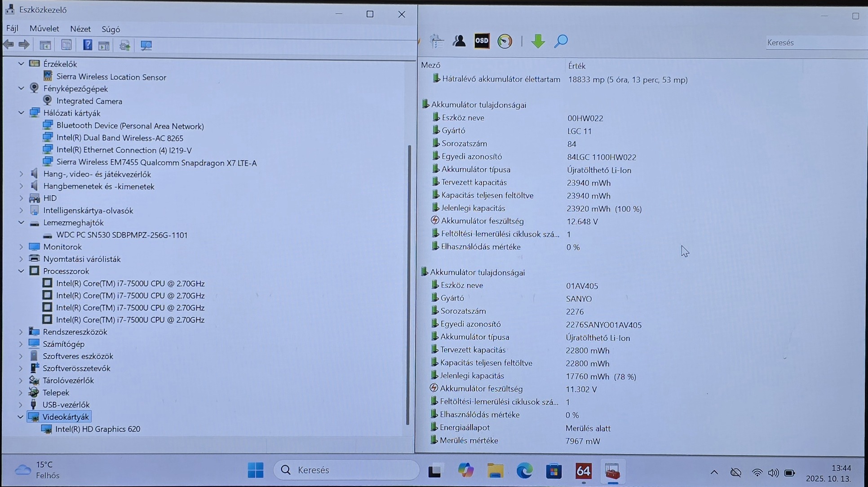Click the scan for hardware changes monitor icon

pos(146,45)
